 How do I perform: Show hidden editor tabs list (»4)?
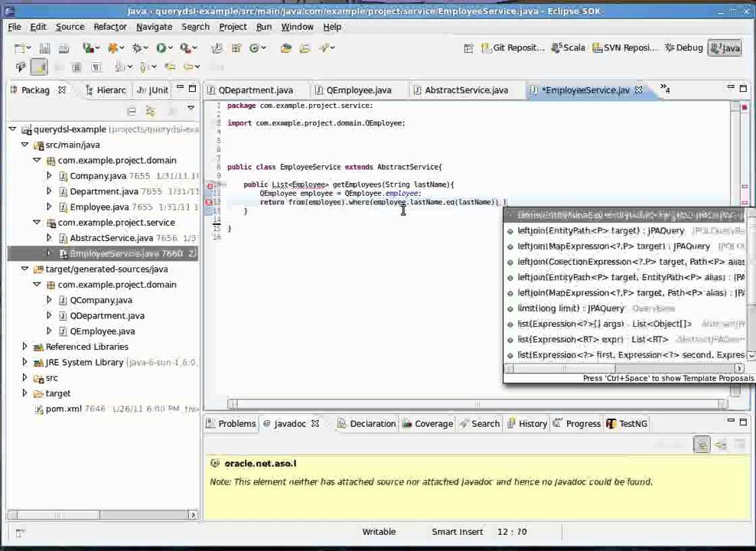tap(665, 89)
